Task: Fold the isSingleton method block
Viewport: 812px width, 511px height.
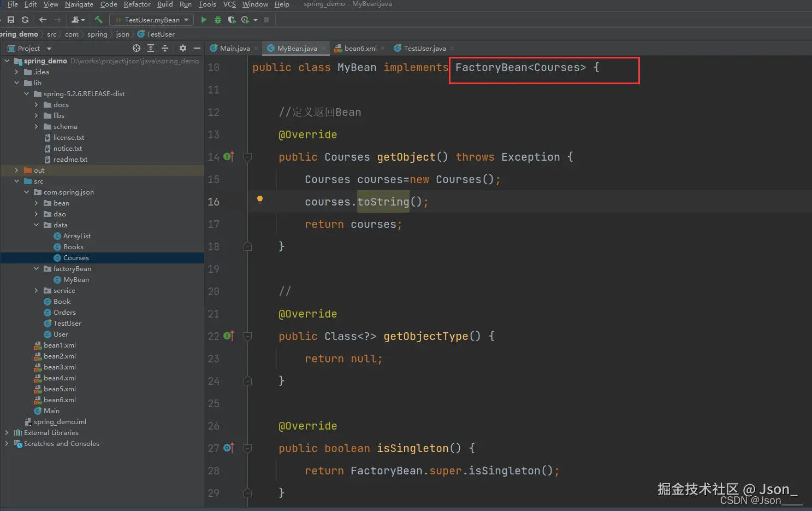Action: click(x=247, y=449)
